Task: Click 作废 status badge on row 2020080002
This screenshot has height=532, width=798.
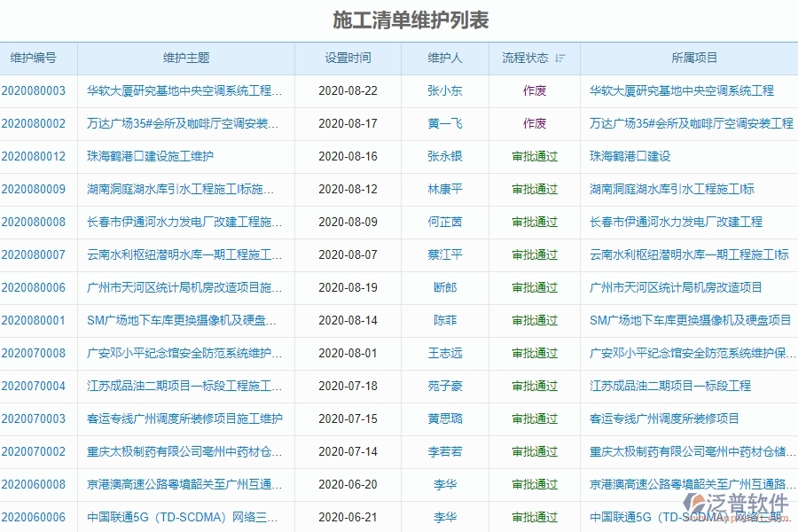Action: pyautogui.click(x=535, y=124)
